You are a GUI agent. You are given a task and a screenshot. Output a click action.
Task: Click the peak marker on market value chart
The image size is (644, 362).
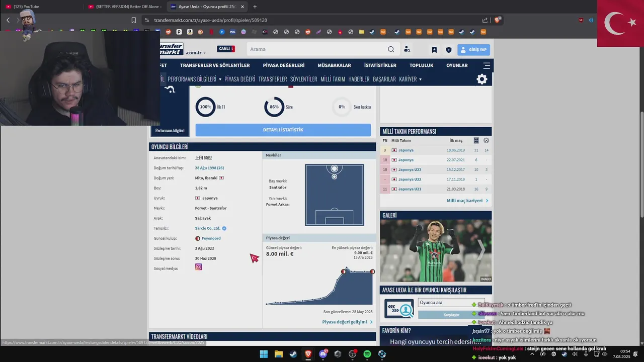tap(347, 268)
